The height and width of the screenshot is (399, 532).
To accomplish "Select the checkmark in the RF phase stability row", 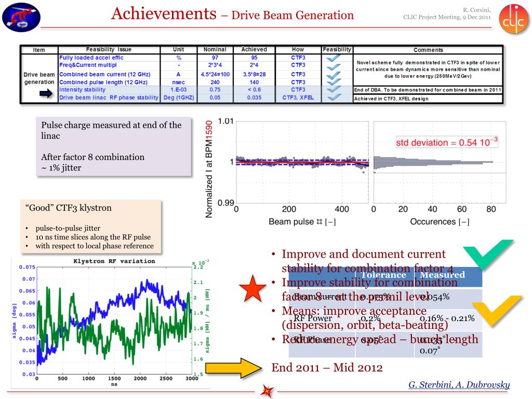I will pyautogui.click(x=334, y=97).
